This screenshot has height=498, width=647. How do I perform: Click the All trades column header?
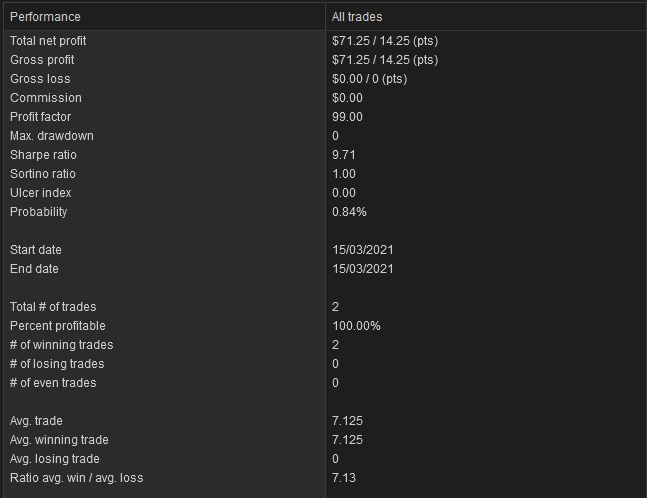click(486, 17)
